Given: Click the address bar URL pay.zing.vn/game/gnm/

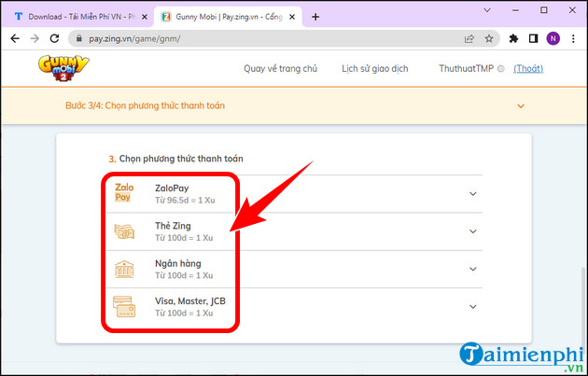Looking at the screenshot, I should 134,38.
